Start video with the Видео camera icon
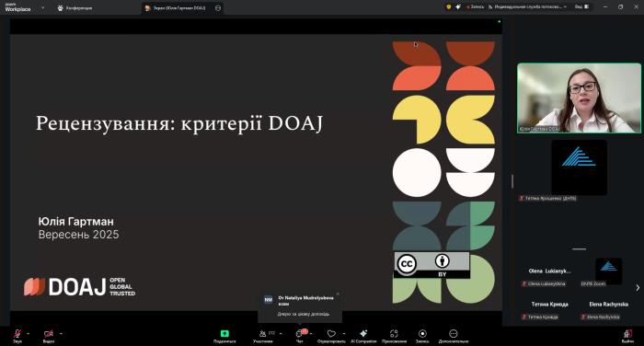The width and height of the screenshot is (644, 346). 49,333
